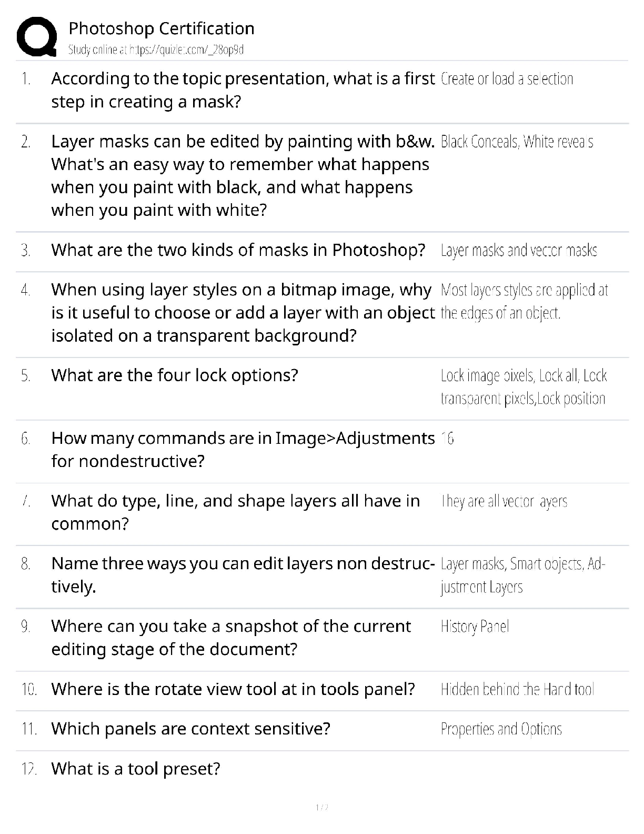This screenshot has width=644, height=834.
Task: Click question 5 about four lock options
Action: [x=175, y=375]
